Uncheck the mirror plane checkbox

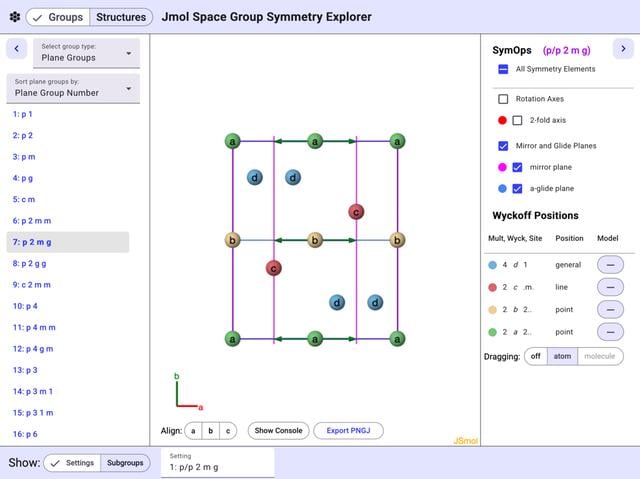[517, 167]
